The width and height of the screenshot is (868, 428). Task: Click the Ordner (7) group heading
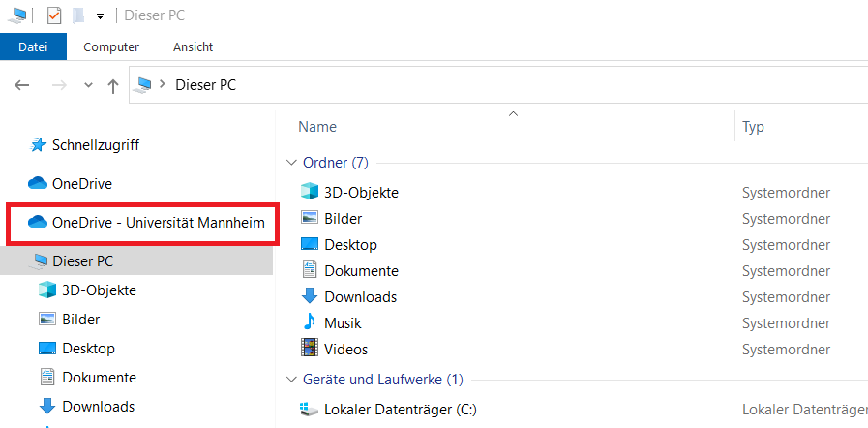(336, 163)
